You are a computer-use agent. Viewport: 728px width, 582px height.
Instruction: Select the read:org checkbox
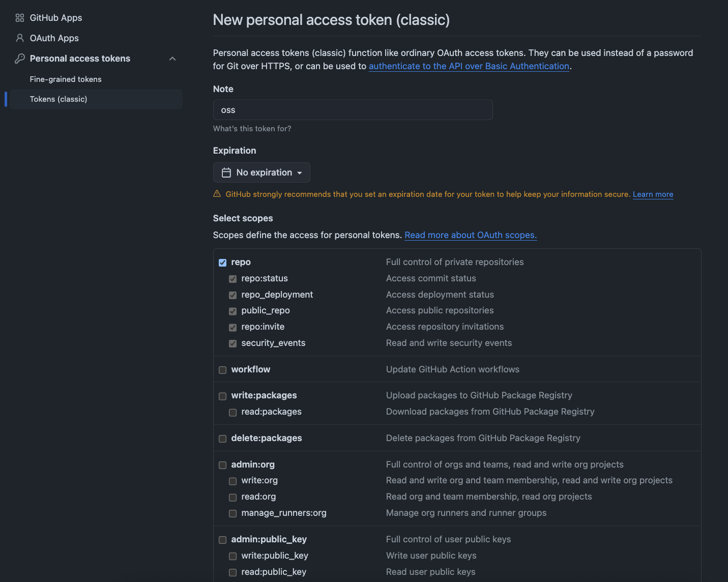pyautogui.click(x=233, y=497)
